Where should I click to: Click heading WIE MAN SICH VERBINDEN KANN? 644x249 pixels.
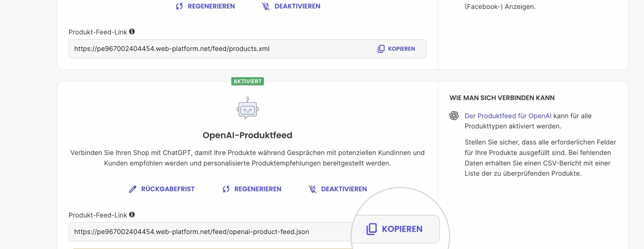tap(502, 98)
